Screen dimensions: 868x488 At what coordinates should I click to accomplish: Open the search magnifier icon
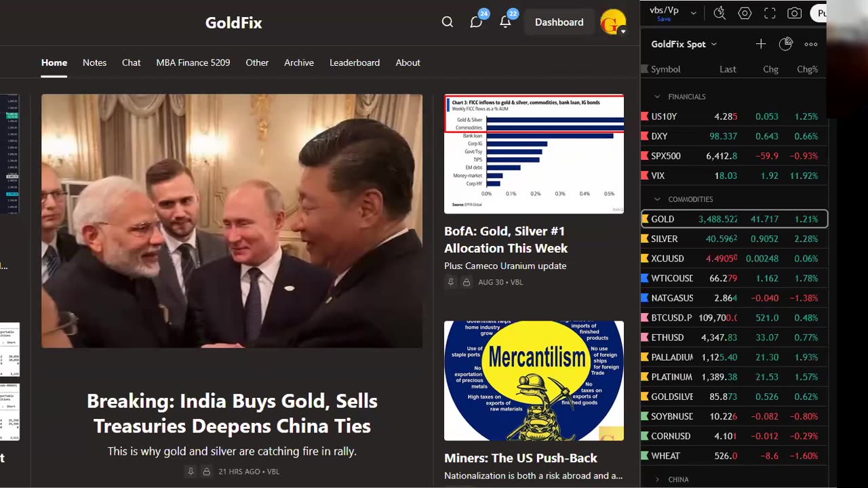448,22
